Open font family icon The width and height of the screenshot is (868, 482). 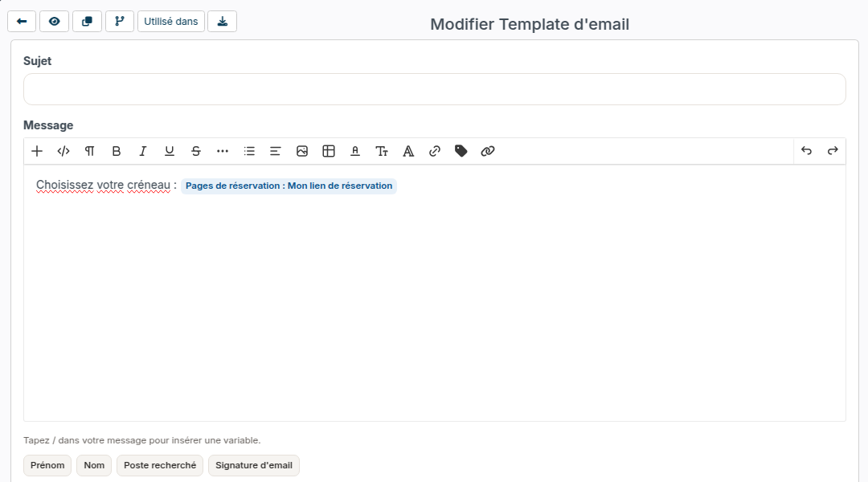[408, 151]
